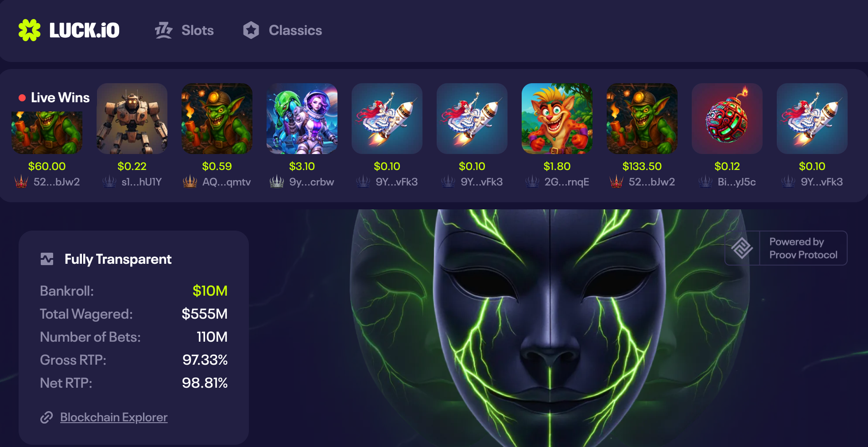Screen dimensions: 868x447
Task: Select player address 2G...rnqE
Action: click(x=566, y=182)
